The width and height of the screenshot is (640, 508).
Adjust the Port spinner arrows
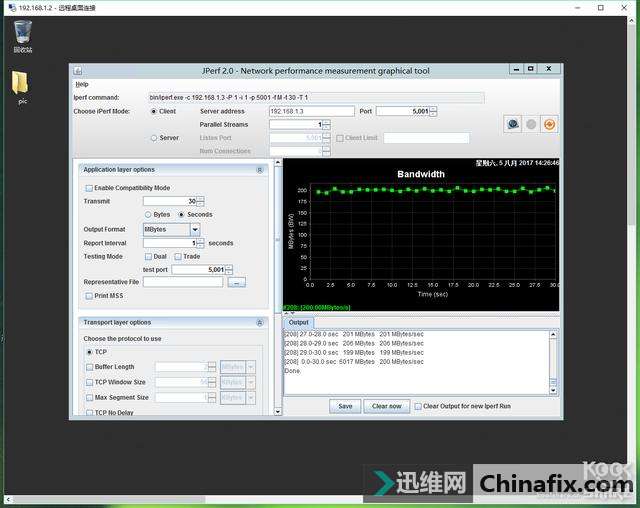(433, 111)
